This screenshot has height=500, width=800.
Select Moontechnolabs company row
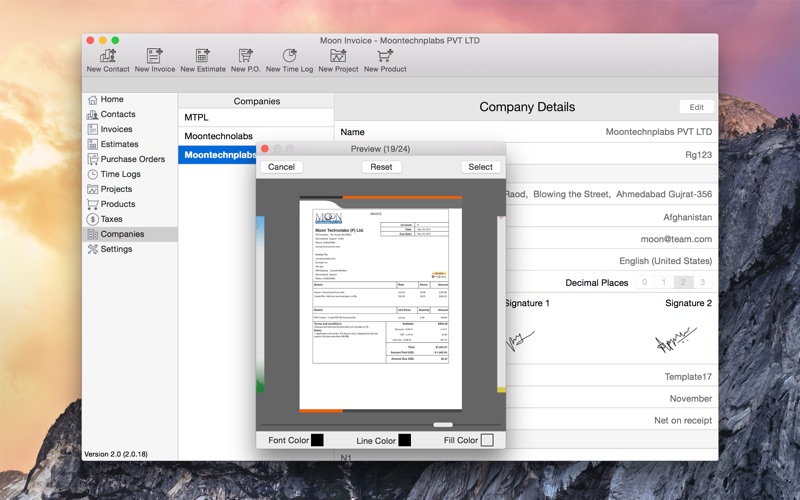coord(256,136)
